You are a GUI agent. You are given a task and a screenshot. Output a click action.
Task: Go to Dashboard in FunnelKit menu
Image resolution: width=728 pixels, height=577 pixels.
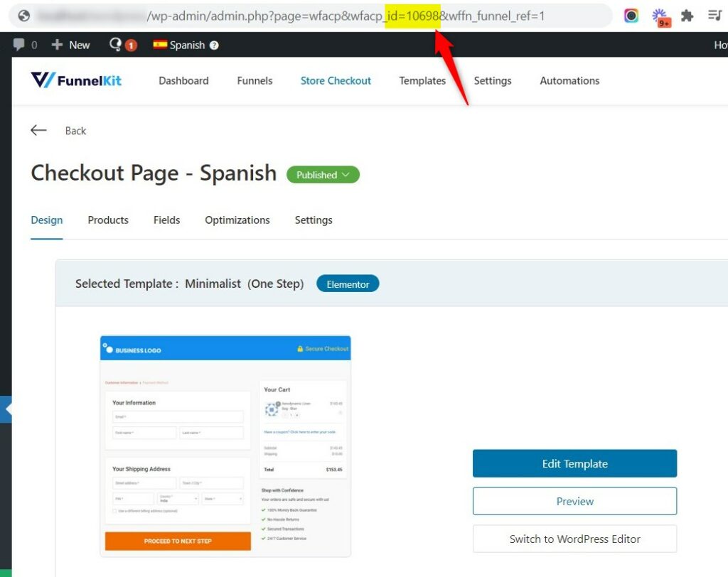[x=183, y=81]
